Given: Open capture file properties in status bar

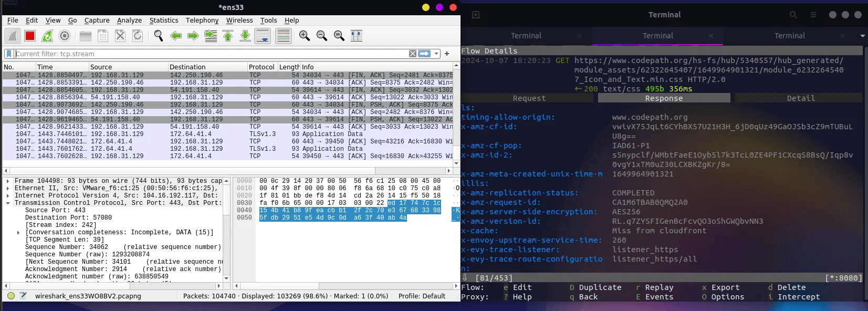Looking at the screenshot, I should [x=23, y=296].
